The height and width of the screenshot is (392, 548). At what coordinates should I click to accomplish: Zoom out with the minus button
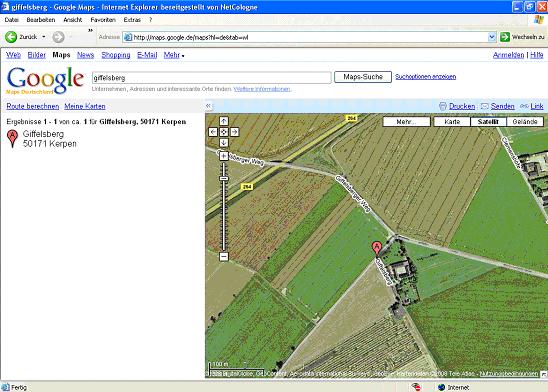pyautogui.click(x=224, y=256)
